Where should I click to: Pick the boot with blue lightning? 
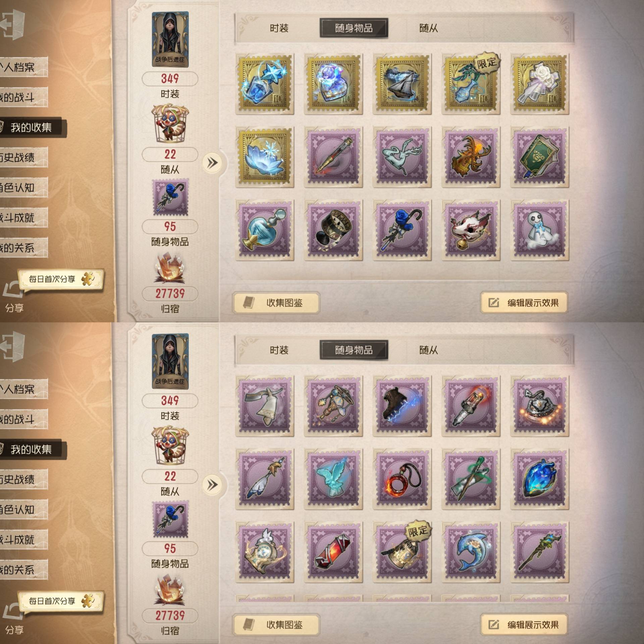[x=402, y=406]
